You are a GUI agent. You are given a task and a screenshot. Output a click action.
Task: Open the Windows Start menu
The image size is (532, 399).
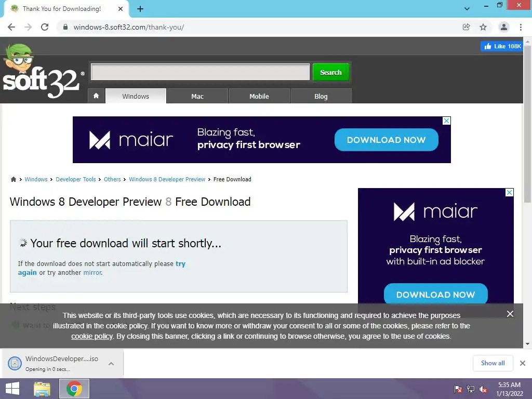coord(12,389)
